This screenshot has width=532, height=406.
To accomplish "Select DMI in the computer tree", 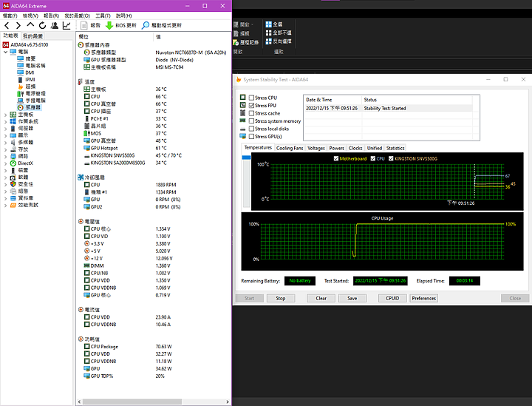I will tap(30, 72).
